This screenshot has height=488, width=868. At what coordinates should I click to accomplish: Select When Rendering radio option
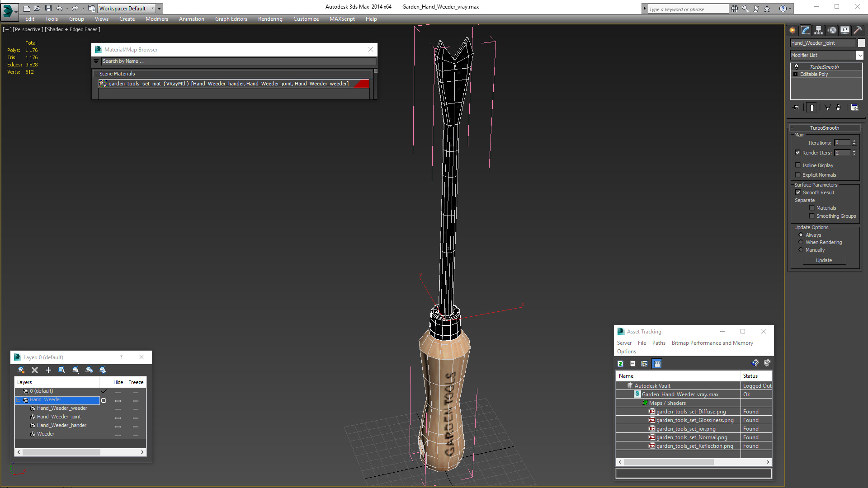pyautogui.click(x=801, y=242)
